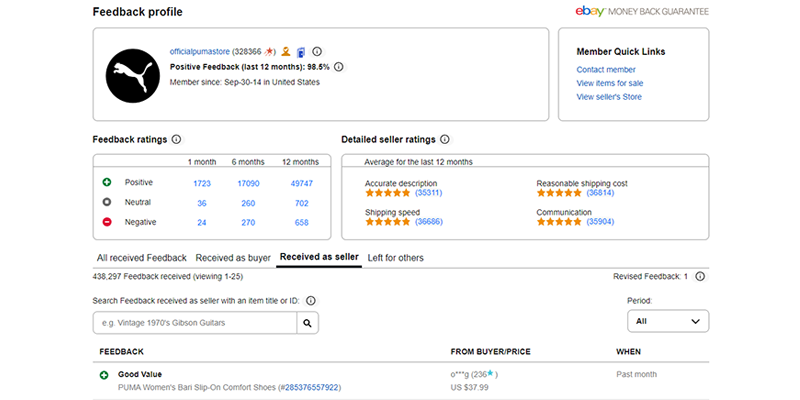Open the Left for others tab
The image size is (800, 400).
click(x=395, y=257)
